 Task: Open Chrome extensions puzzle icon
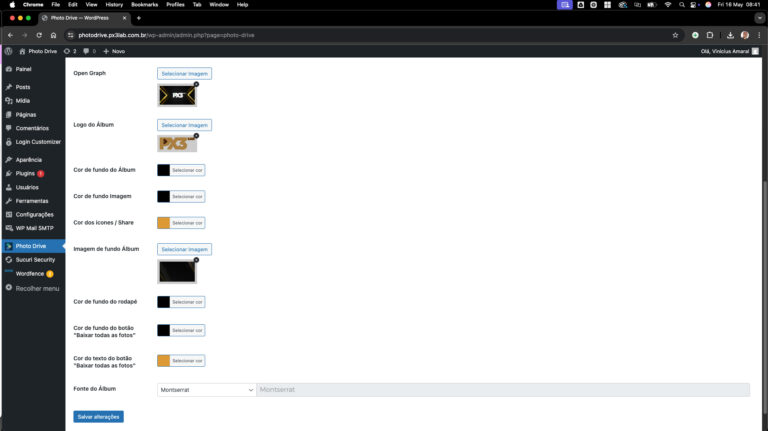click(x=710, y=35)
